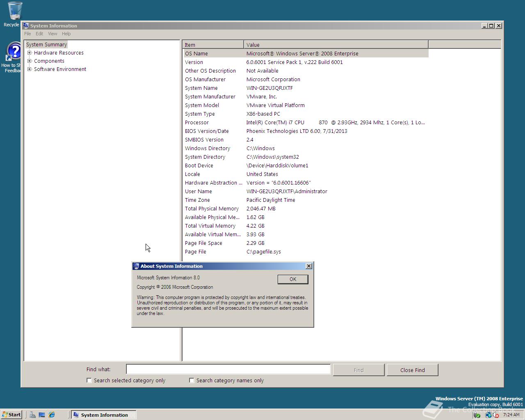Expand the Hardware Resources node
Image resolution: width=525 pixels, height=420 pixels.
pos(30,52)
